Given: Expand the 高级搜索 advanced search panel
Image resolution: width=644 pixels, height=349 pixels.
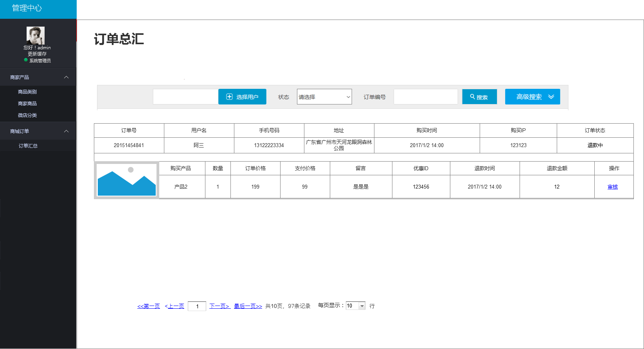Looking at the screenshot, I should (532, 97).
